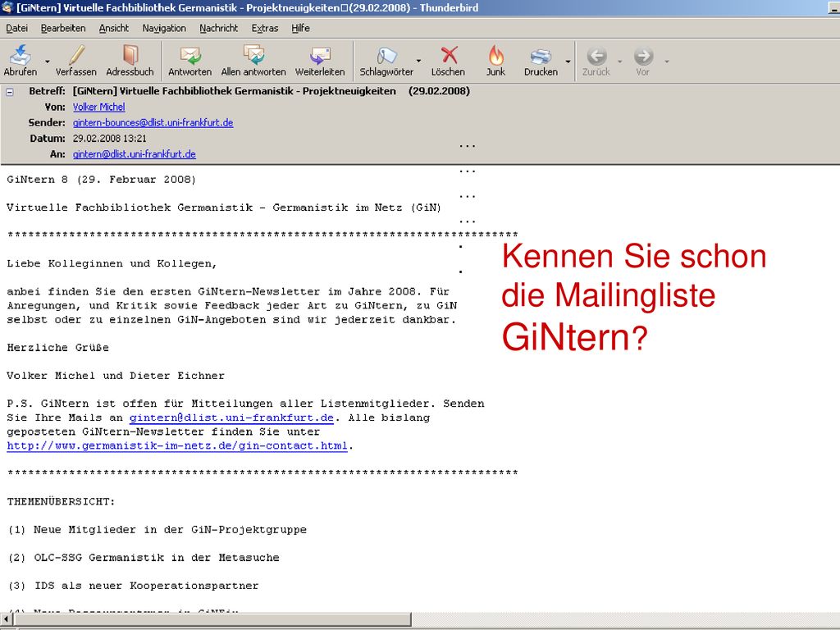Screen dimensions: 840x630
Task: Click the 'Virtuelle Fachbibliothek Germanistik - Germanistik im Netz' line
Action: click(224, 208)
